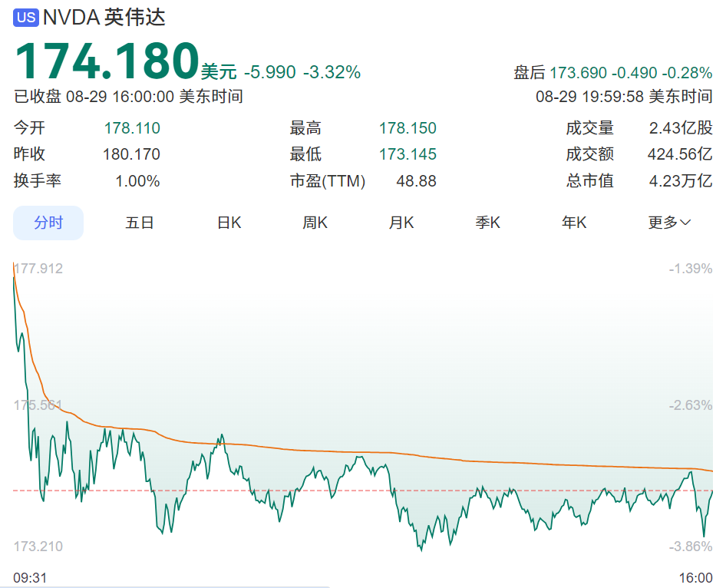This screenshot has height=588, width=726.
Task: Select the 分时 intraday chart tab
Action: [x=48, y=223]
